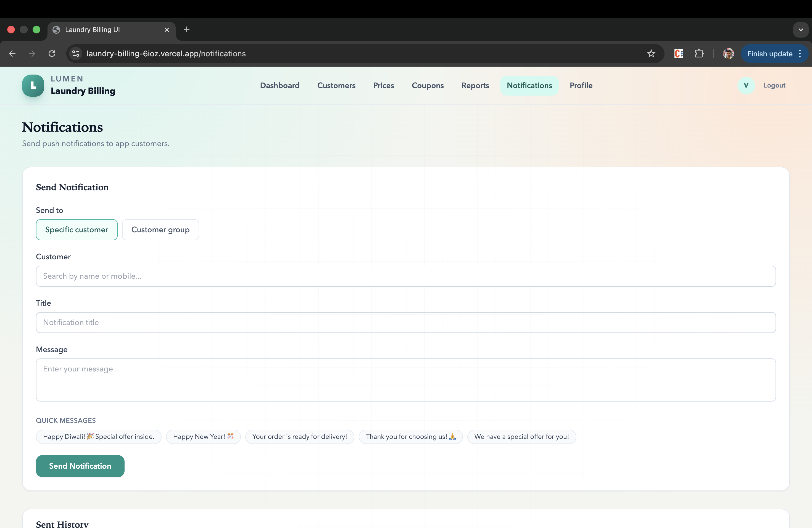Reload the page with refresh icon

52,54
